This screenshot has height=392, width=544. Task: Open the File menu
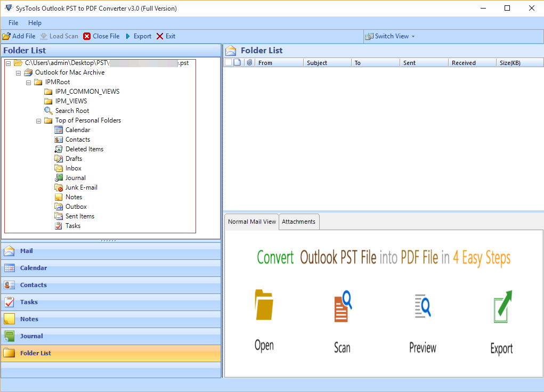click(x=13, y=23)
